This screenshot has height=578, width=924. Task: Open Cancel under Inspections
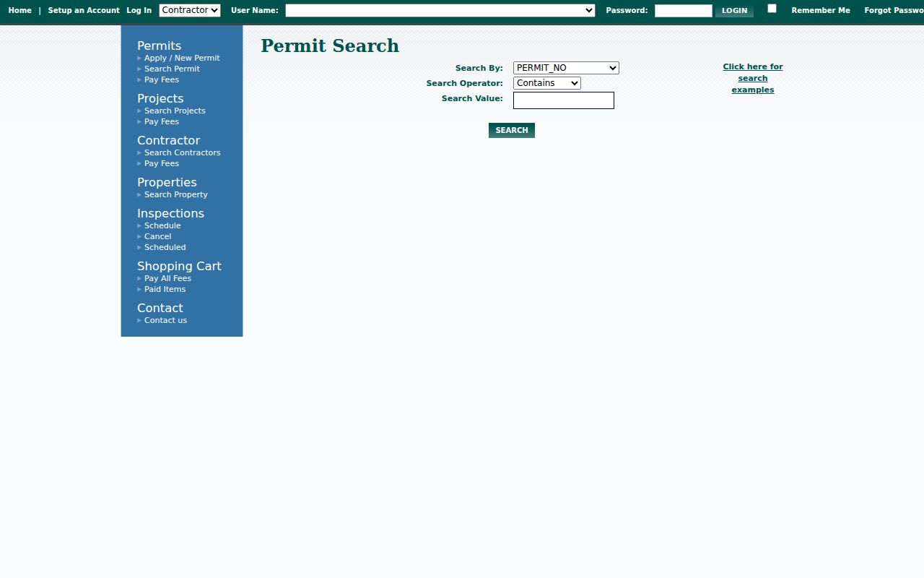click(x=157, y=236)
